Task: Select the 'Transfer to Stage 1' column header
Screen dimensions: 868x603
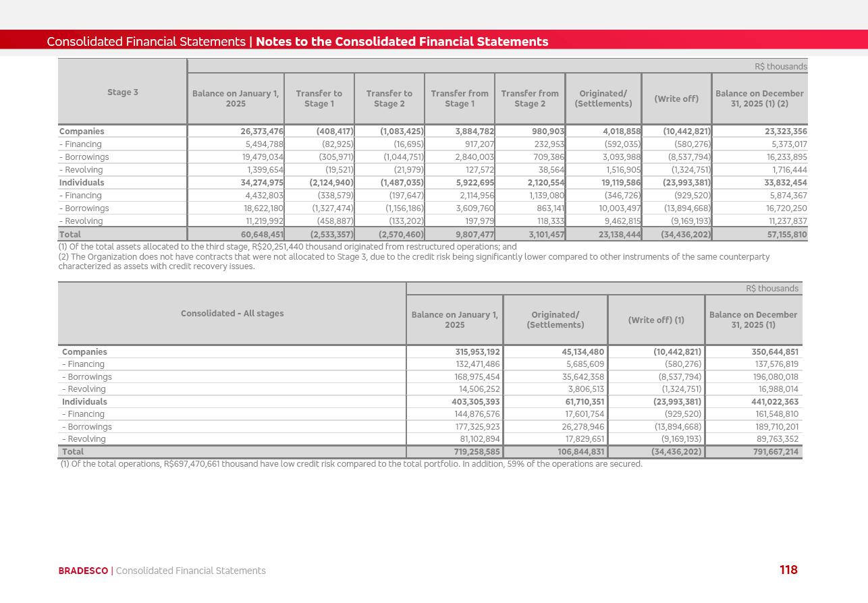Action: point(319,98)
